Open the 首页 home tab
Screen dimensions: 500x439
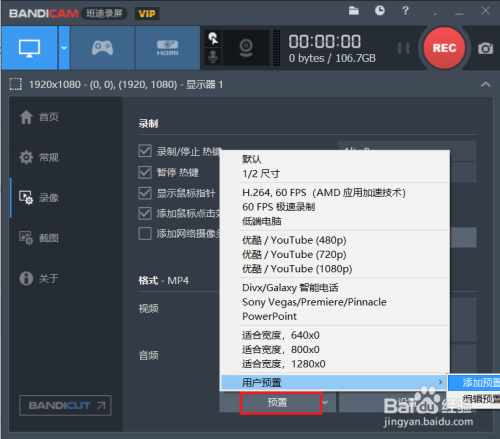click(39, 117)
